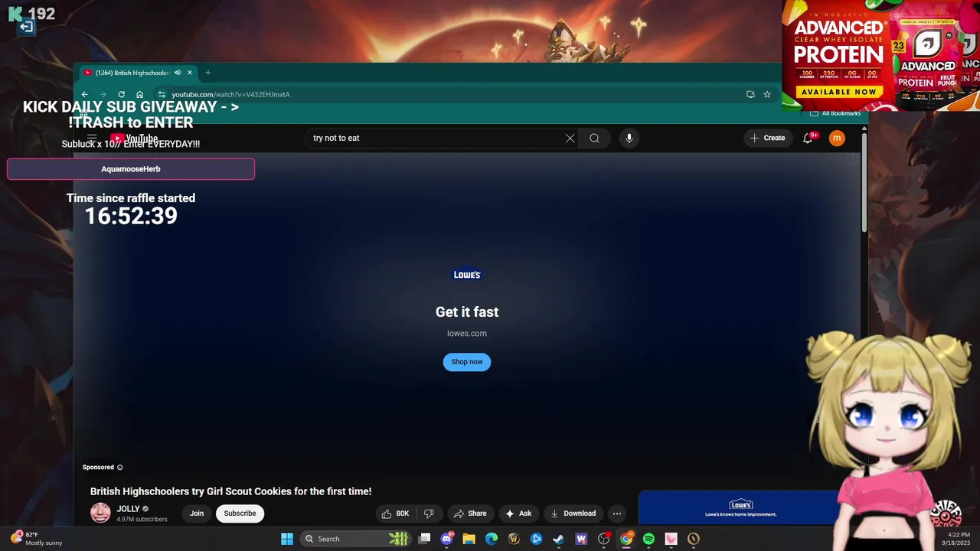This screenshot has width=980, height=551.
Task: Open the browser home page
Action: [x=139, y=94]
